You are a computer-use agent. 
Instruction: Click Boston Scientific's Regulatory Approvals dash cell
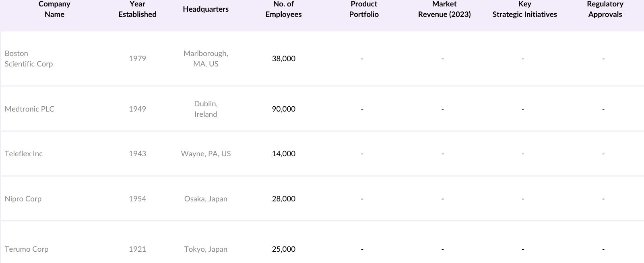coord(603,59)
